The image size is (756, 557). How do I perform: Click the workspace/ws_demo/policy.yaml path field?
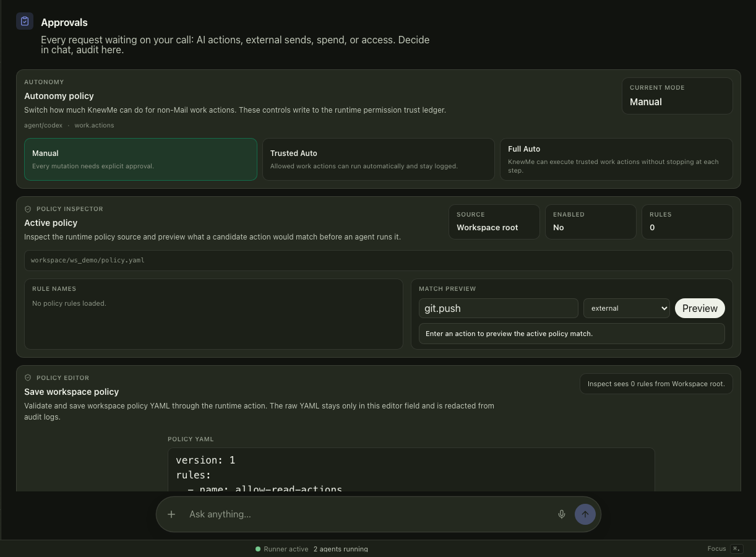pos(379,261)
